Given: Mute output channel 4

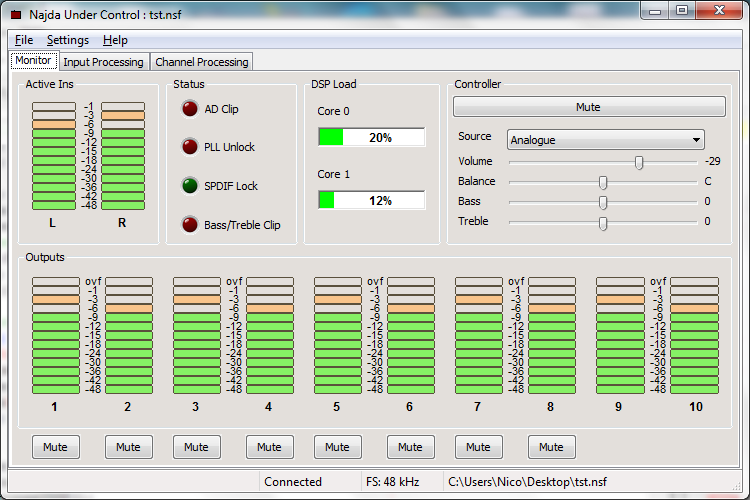Looking at the screenshot, I should tap(270, 447).
